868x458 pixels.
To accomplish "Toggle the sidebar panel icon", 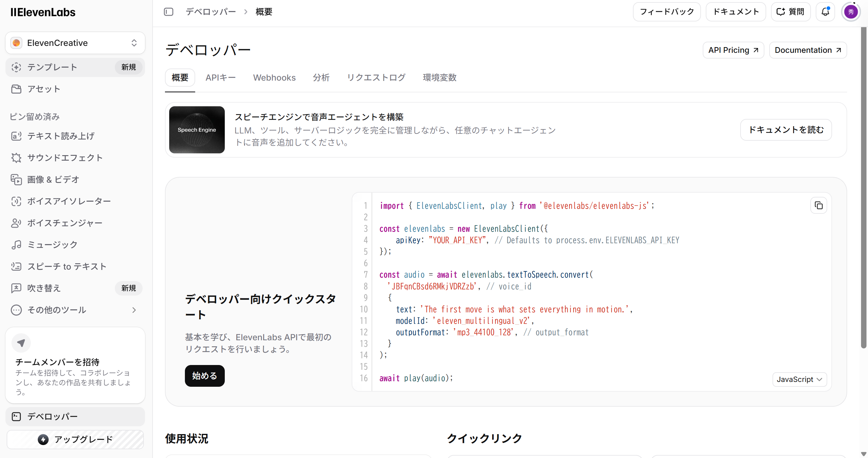I will click(169, 12).
